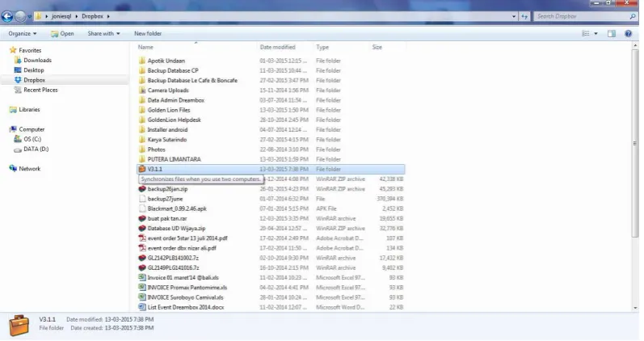Select backup26jan.zip archive icon
This screenshot has height=341, width=644.
point(142,189)
